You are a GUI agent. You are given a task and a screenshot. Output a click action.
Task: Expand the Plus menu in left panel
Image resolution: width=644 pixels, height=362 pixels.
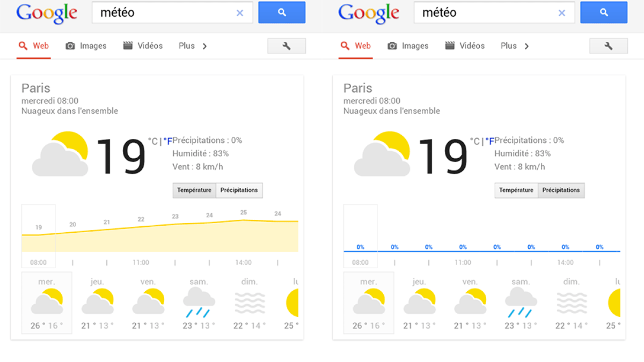pos(187,46)
